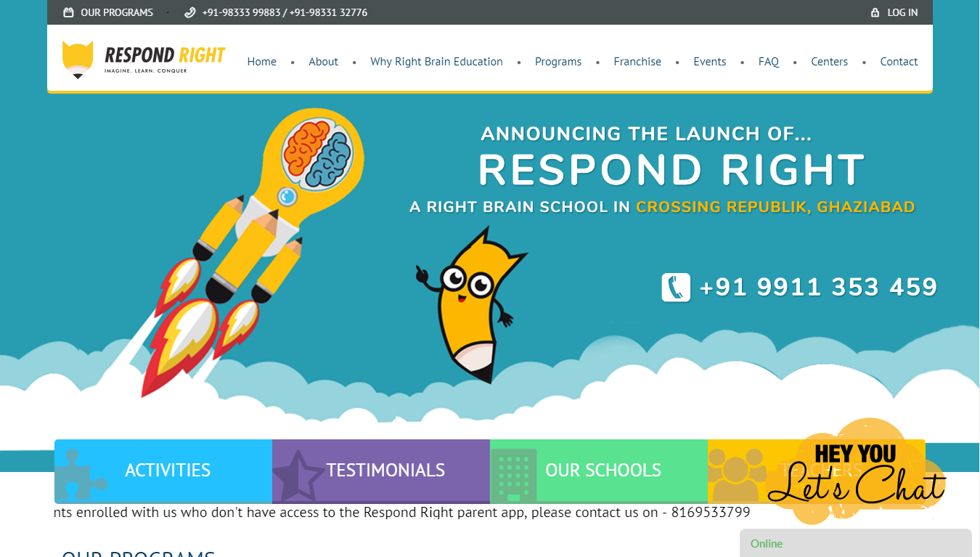Navigate to the Franchise page
Image resolution: width=980 pixels, height=557 pixels.
[x=637, y=62]
